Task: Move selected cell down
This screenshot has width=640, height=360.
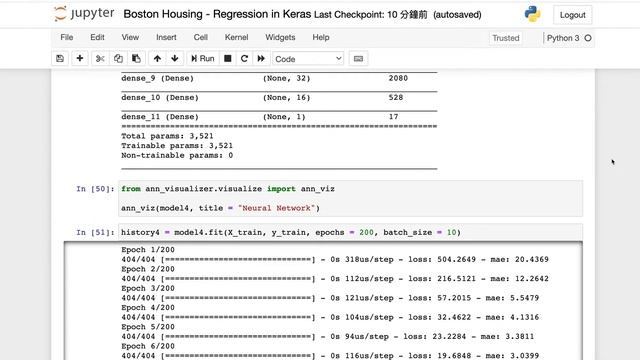Action: click(x=175, y=58)
